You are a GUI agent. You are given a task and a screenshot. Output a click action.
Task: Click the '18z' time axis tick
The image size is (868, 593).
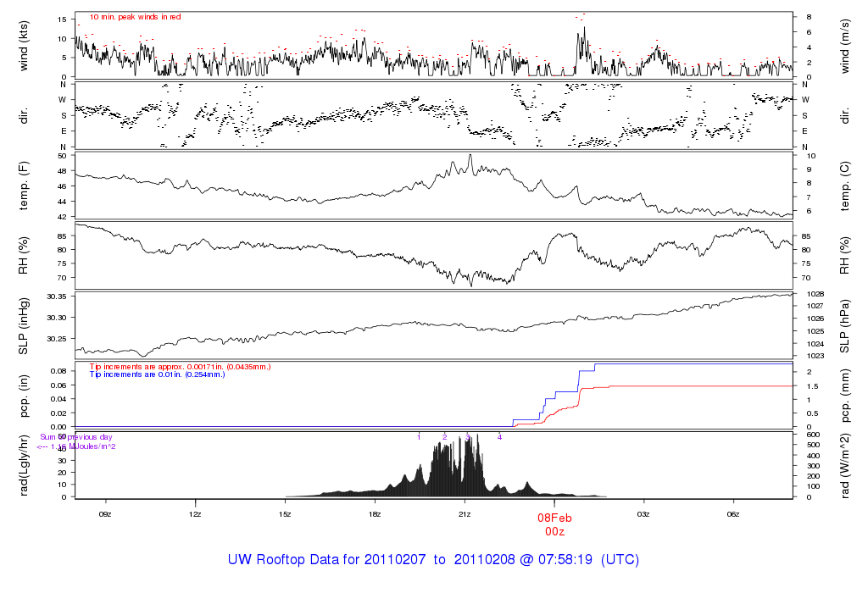[375, 514]
